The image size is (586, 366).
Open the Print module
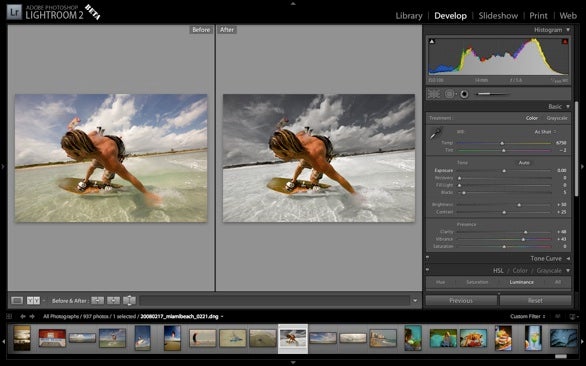[538, 16]
